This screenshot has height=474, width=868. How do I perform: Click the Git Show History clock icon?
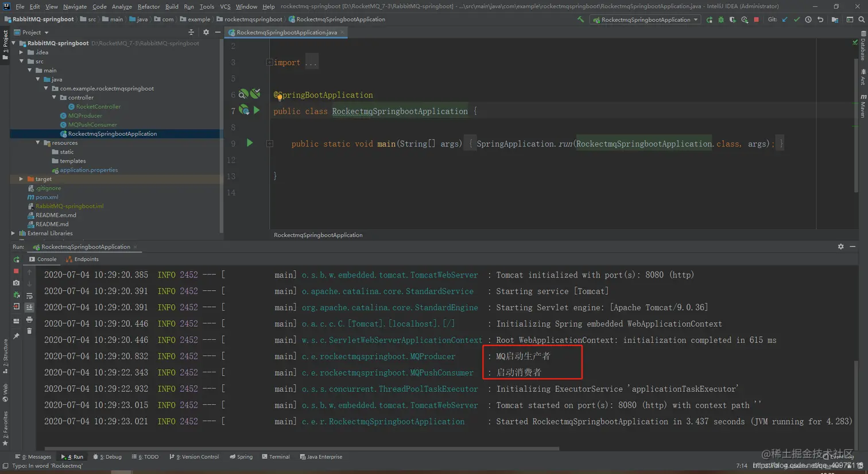tap(808, 20)
